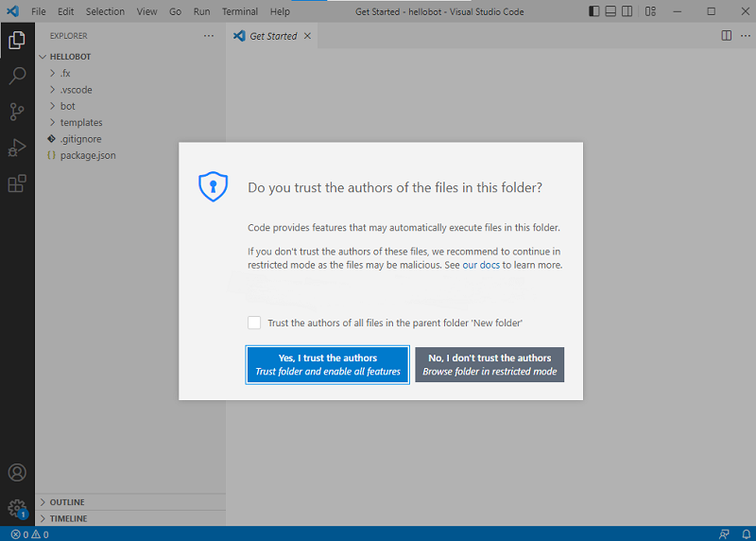Open the Run and Debug view icon
The image size is (756, 541).
tap(17, 148)
